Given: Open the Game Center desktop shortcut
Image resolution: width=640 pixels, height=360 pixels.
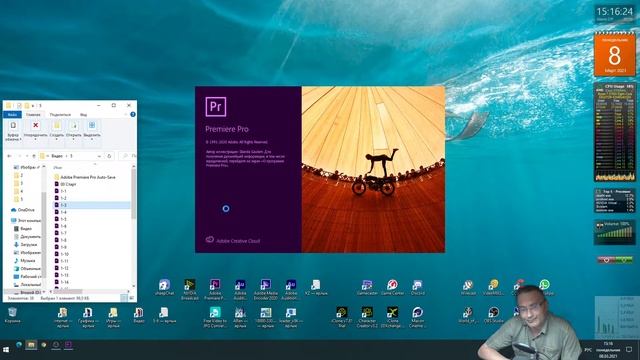Looking at the screenshot, I should click(392, 287).
